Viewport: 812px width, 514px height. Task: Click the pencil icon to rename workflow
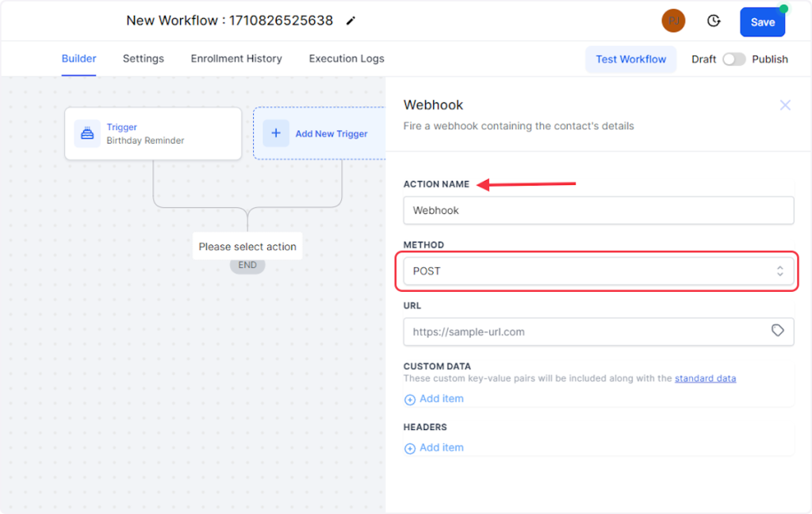(351, 21)
